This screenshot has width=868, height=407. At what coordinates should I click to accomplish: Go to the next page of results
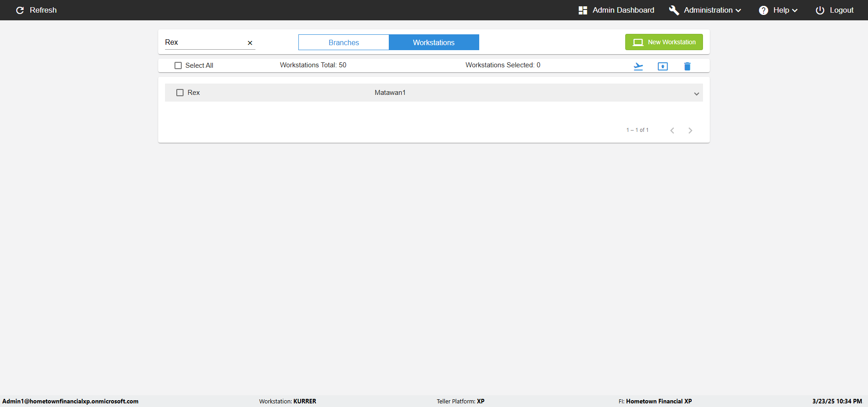(x=690, y=131)
